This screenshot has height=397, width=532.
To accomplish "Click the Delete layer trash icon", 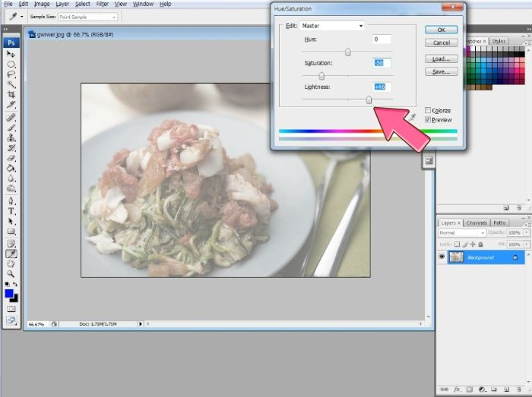I will [x=518, y=389].
